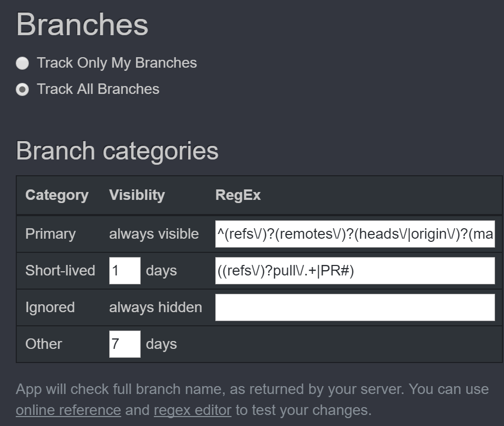Click the Primary row label
504x426 pixels.
pyautogui.click(x=50, y=234)
